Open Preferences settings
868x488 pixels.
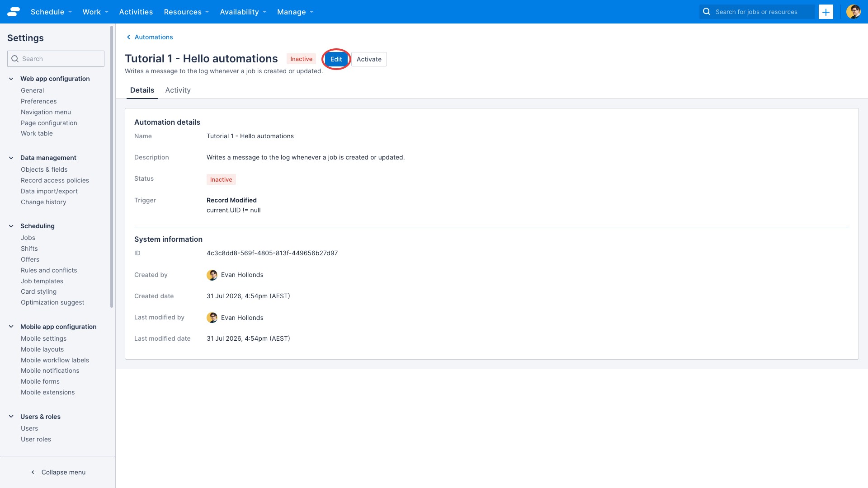(39, 101)
